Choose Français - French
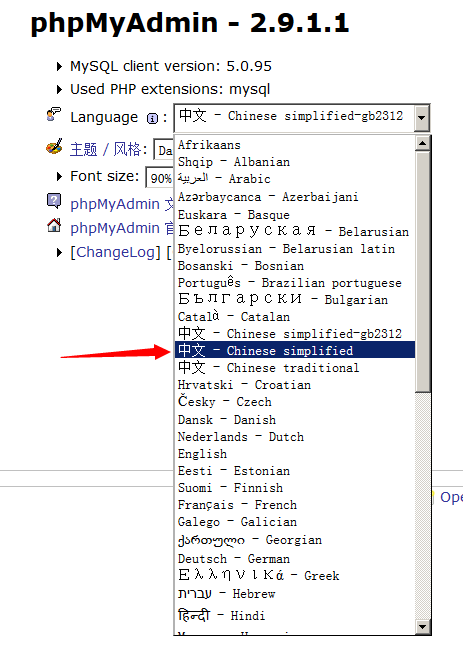This screenshot has height=651, width=463. 295,505
